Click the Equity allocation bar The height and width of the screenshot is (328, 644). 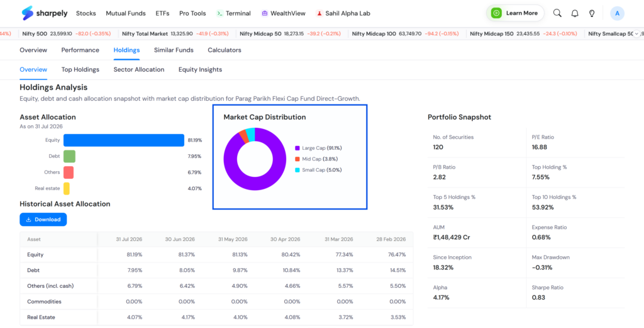(124, 140)
